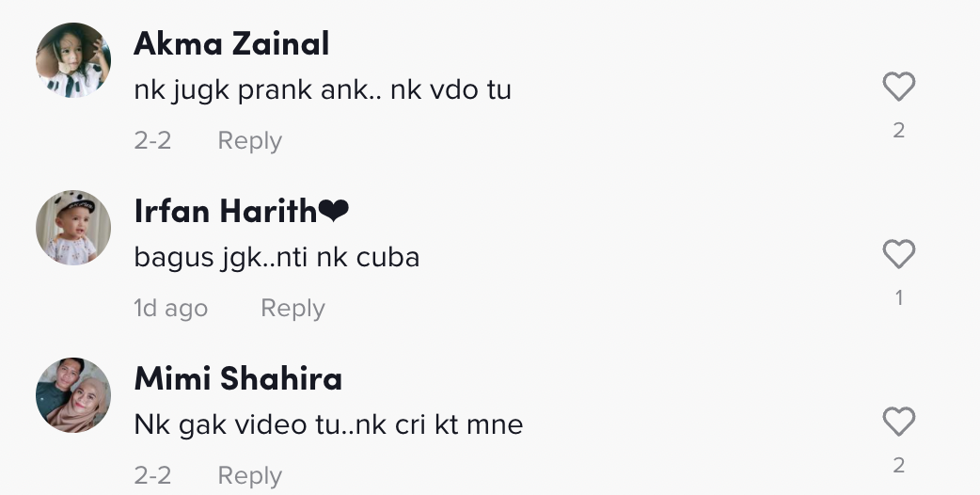Reply to Akma Zainal's comment

pyautogui.click(x=250, y=140)
